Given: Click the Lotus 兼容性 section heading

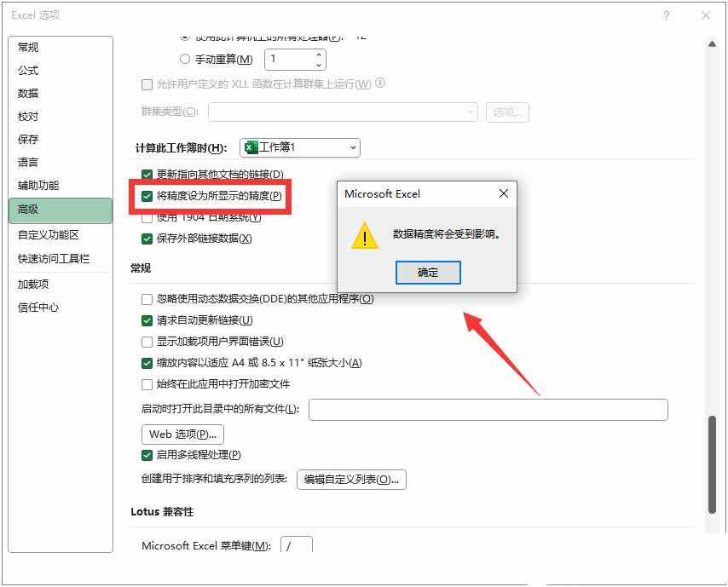Looking at the screenshot, I should coord(162,512).
